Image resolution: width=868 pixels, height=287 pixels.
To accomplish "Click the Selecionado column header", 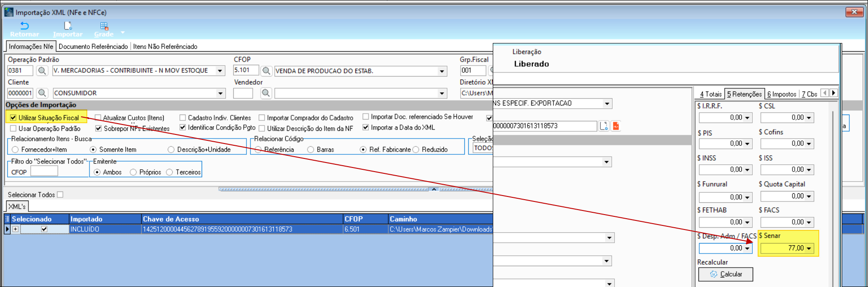I will [32, 219].
